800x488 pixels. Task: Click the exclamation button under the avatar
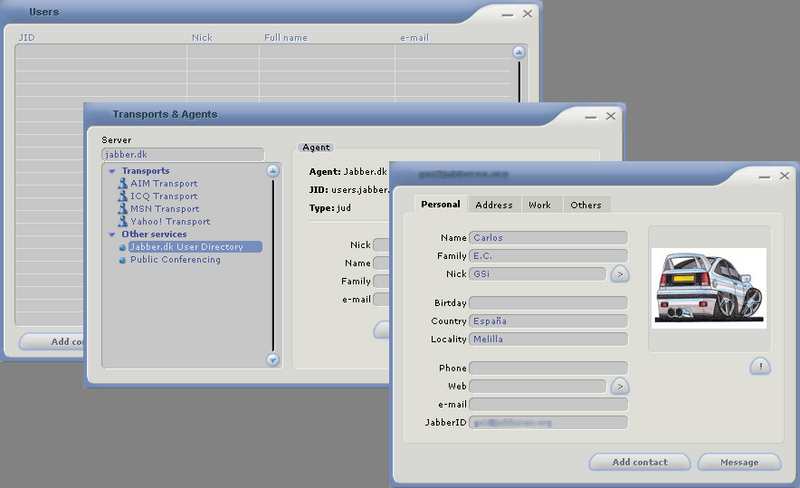[x=759, y=367]
